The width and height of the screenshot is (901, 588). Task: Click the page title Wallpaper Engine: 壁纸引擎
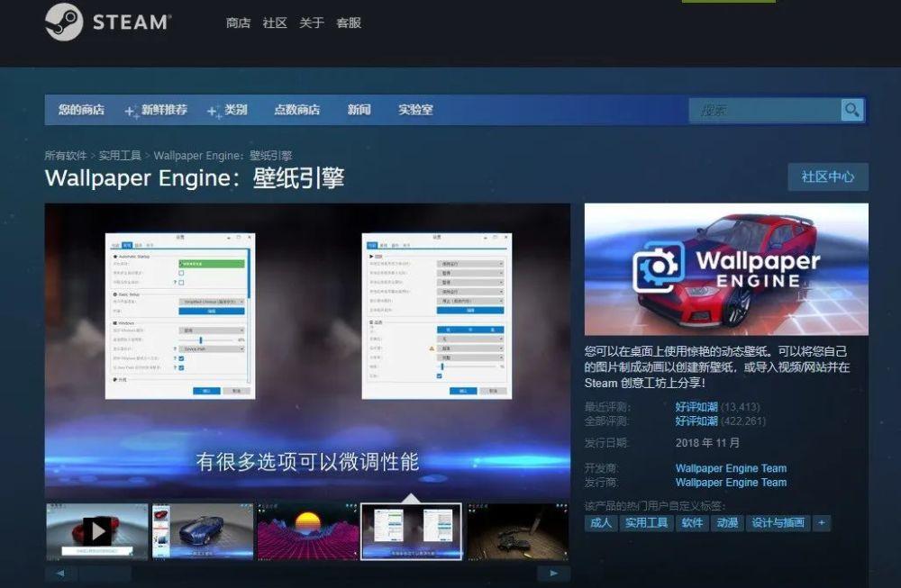coord(195,178)
